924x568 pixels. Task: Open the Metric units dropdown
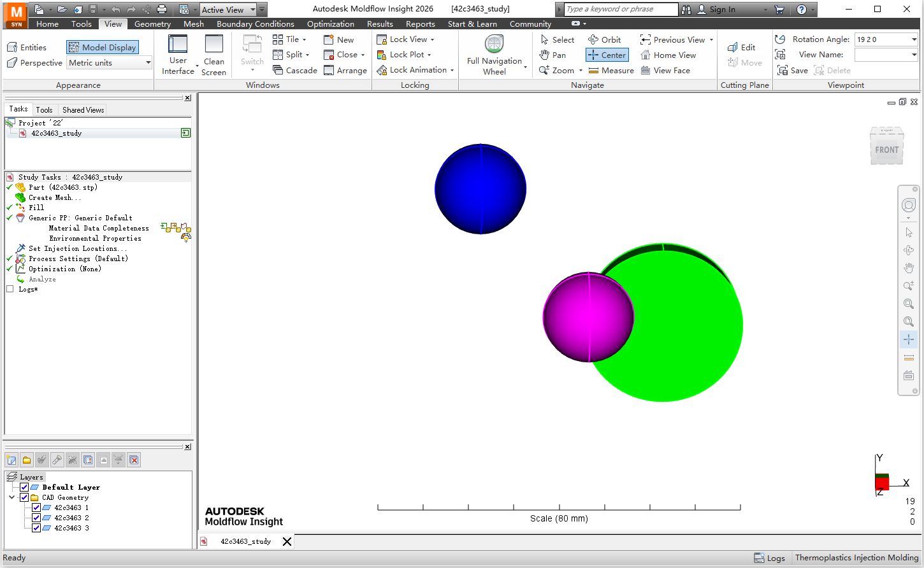[x=110, y=63]
